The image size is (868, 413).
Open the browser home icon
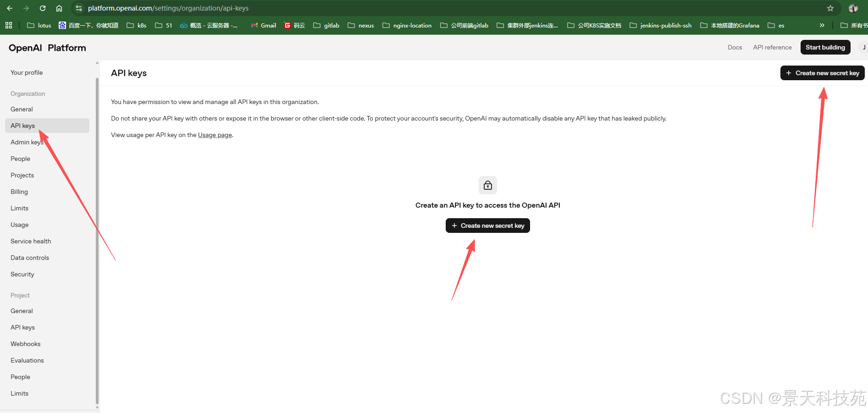click(x=59, y=8)
